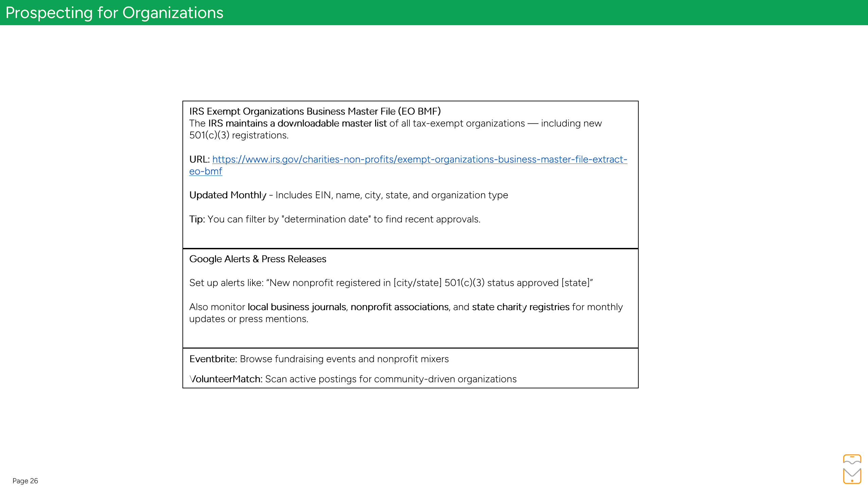Viewport: 868px width, 488px height.
Task: Click the 'Set up alerts like' example sentence
Action: point(391,283)
